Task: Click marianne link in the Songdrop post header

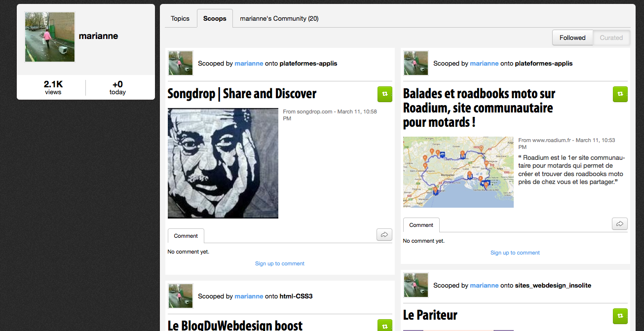Action: pyautogui.click(x=249, y=63)
